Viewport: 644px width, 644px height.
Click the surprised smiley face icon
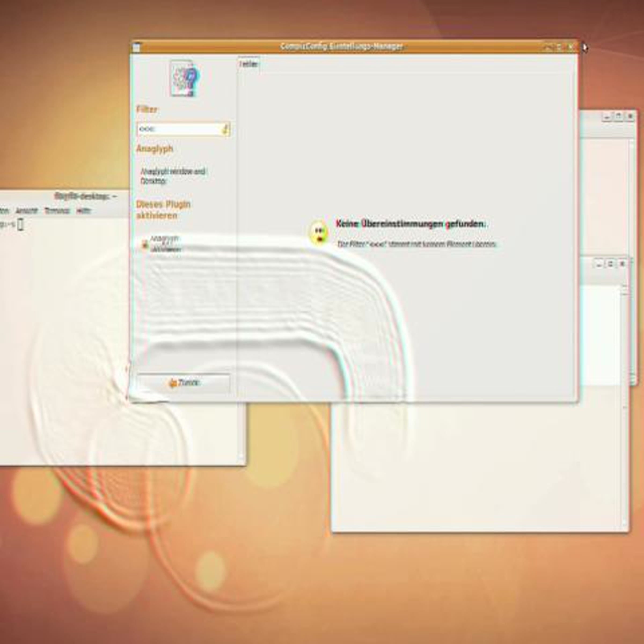319,233
